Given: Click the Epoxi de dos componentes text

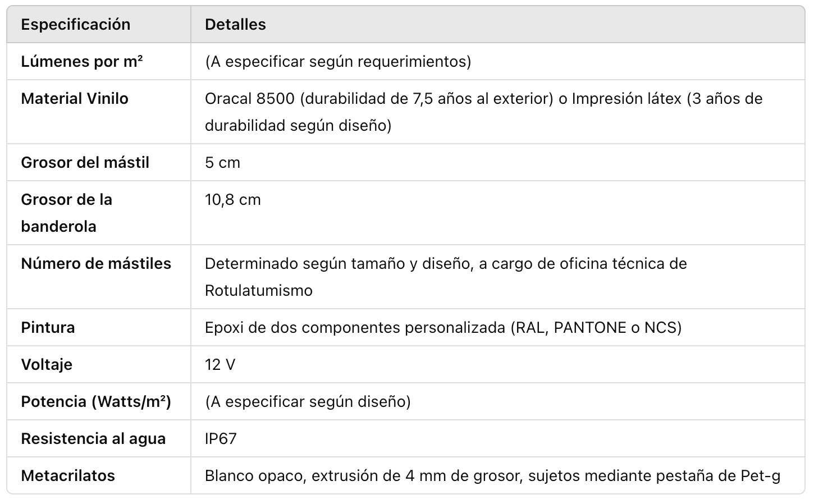Looking at the screenshot, I should click(x=443, y=328).
